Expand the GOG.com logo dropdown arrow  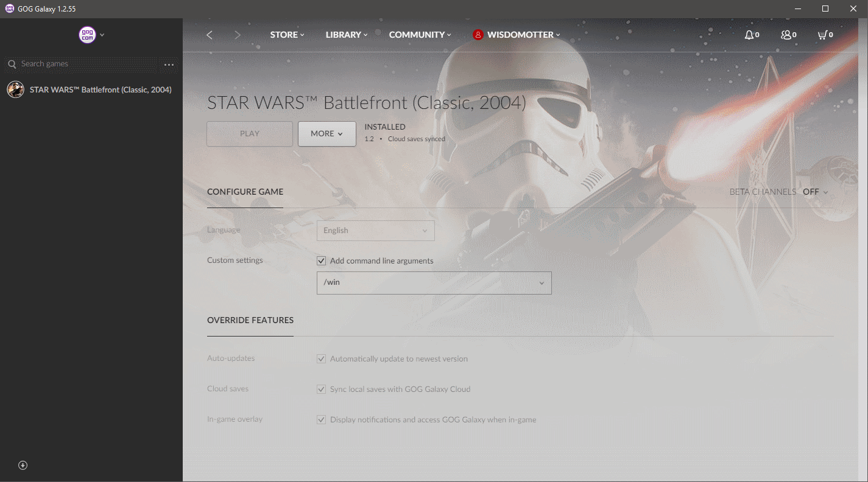[x=102, y=35]
